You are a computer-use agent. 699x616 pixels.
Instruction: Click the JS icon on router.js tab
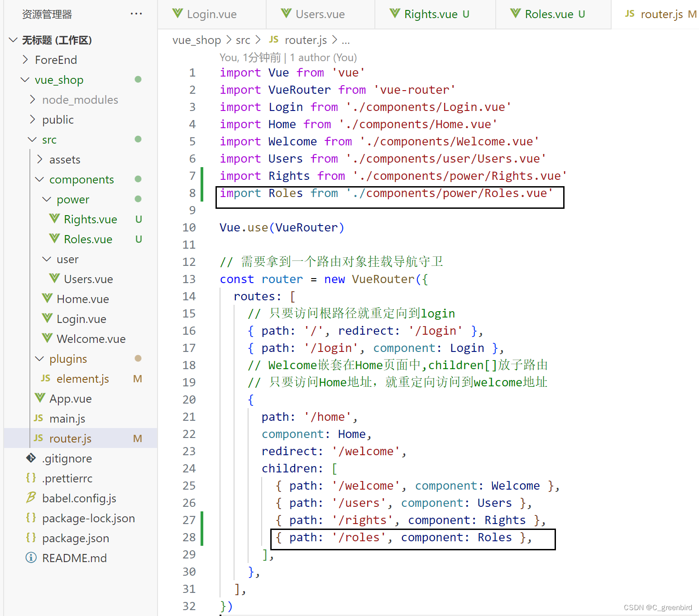(630, 14)
